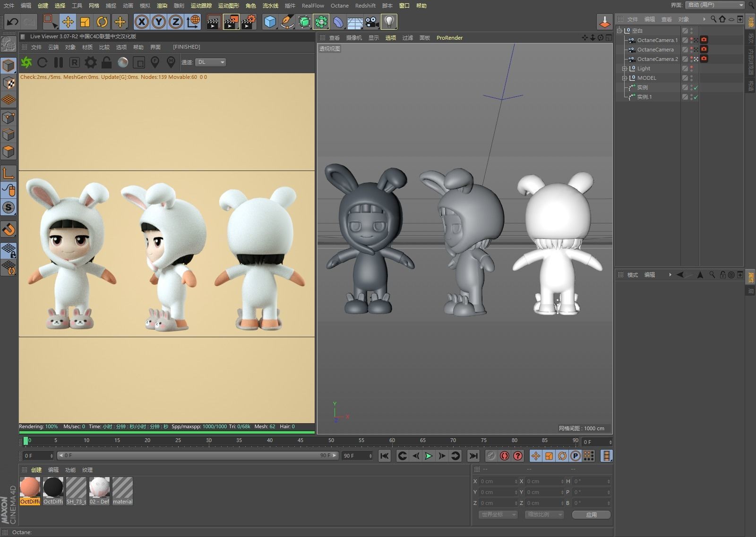Click the Octane camera tag on OctaneCamera.1

point(704,40)
